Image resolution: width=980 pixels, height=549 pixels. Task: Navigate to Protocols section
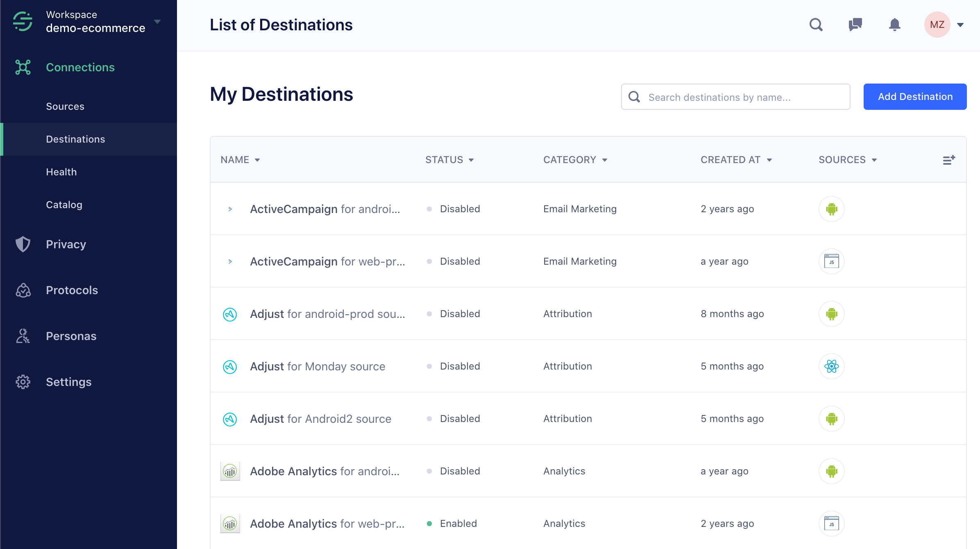72,290
